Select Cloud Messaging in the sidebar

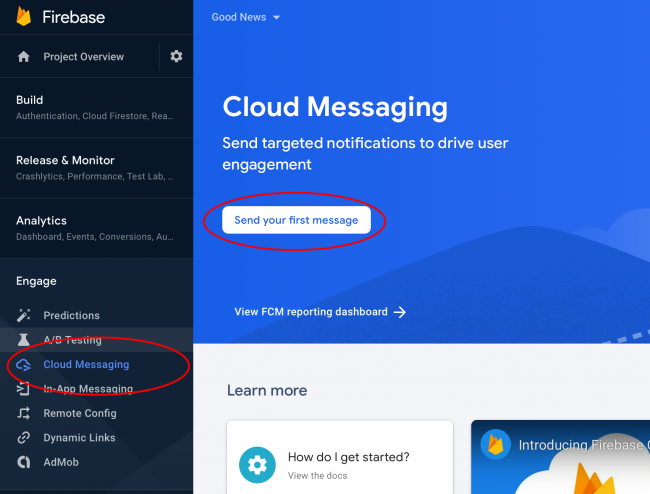[96, 364]
